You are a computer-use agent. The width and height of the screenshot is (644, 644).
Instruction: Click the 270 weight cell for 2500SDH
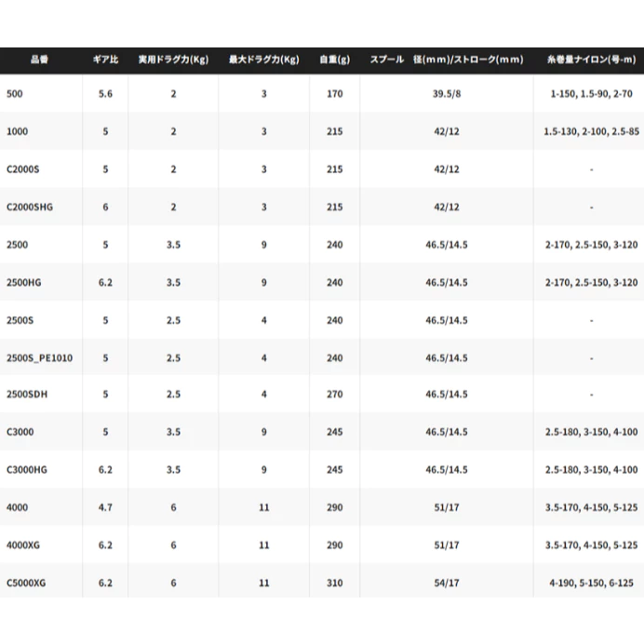tap(335, 395)
